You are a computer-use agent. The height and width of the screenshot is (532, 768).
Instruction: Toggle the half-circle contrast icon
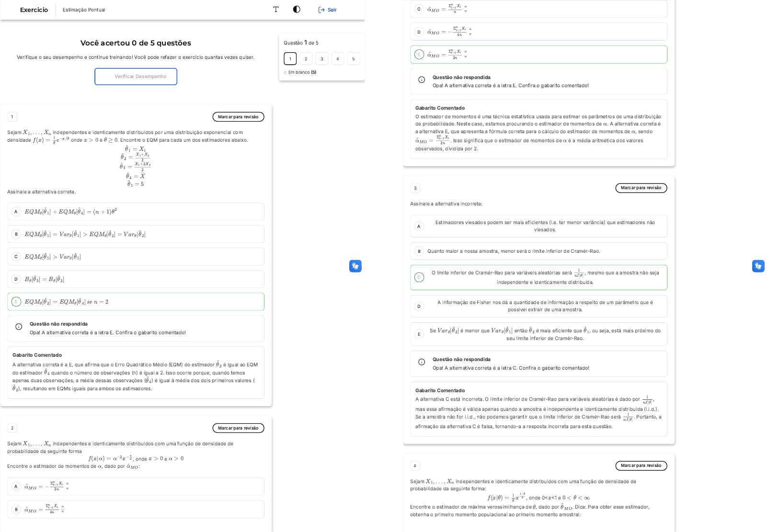[297, 10]
